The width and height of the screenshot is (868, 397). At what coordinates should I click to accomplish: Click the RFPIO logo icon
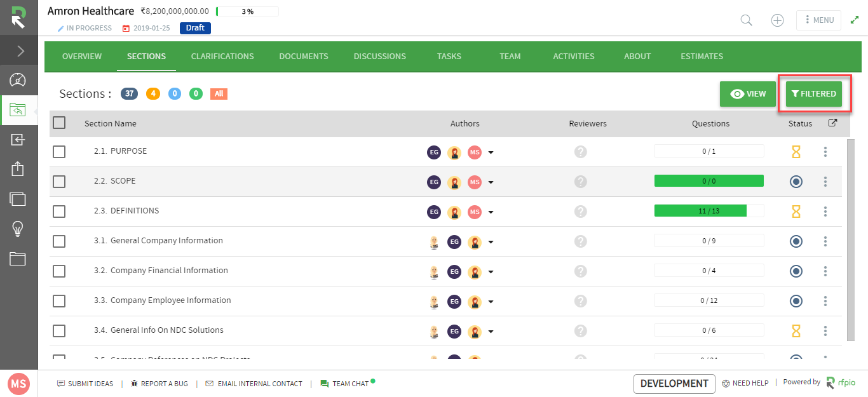pos(18,18)
